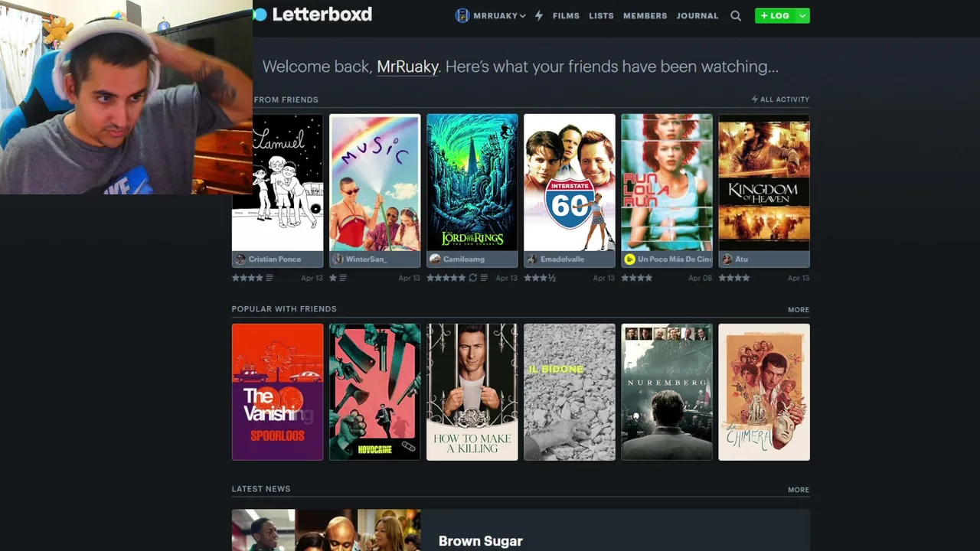980x551 pixels.
Task: Click rewatch icon beside Camiloamg rating
Action: (x=472, y=278)
